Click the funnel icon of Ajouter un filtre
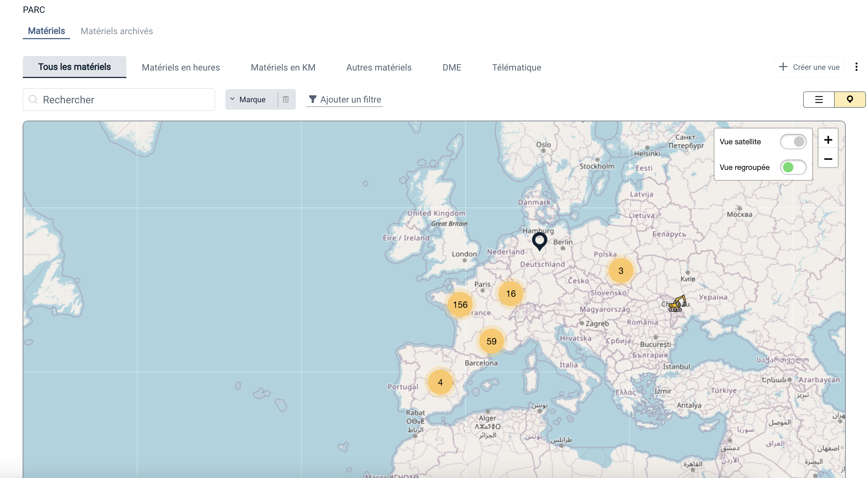The image size is (868, 478). [313, 99]
